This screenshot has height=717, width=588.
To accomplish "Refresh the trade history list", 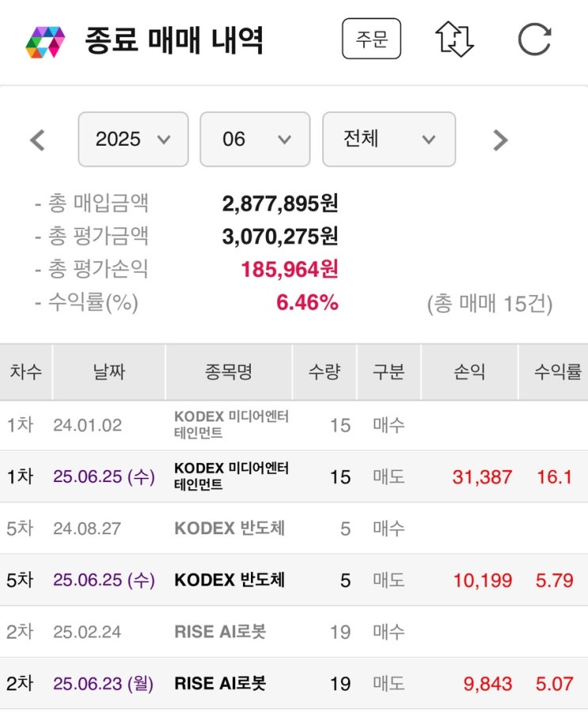I will tap(534, 39).
